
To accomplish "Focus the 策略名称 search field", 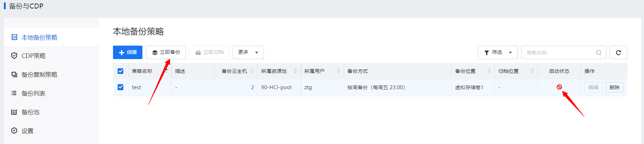I will [x=558, y=52].
